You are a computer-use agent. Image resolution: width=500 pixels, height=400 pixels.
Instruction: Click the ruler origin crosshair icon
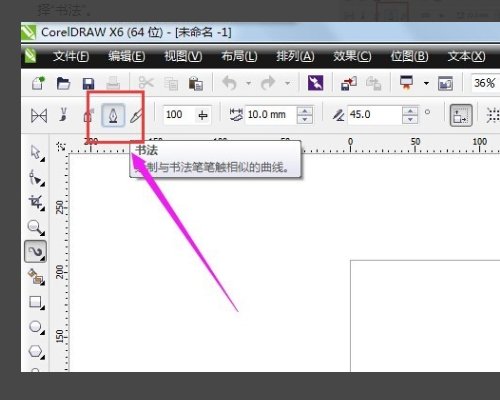(61, 146)
